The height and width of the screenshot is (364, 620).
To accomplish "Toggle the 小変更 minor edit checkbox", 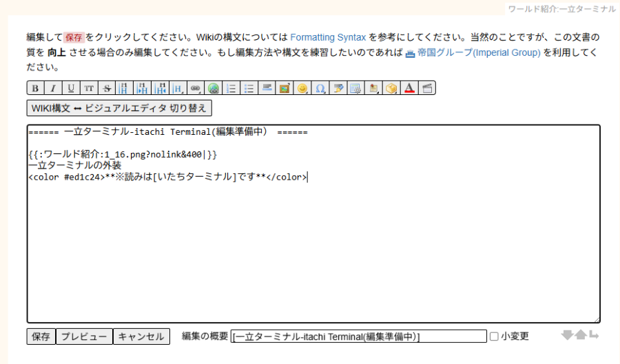I will 494,336.
